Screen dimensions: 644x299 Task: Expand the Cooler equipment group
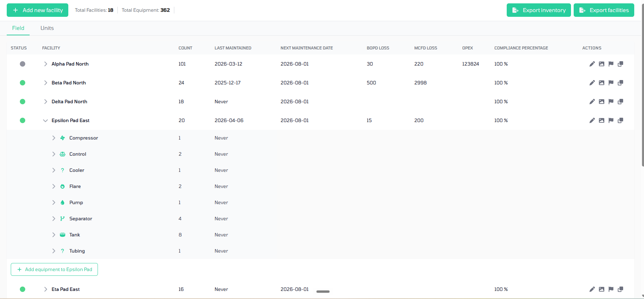coord(53,170)
